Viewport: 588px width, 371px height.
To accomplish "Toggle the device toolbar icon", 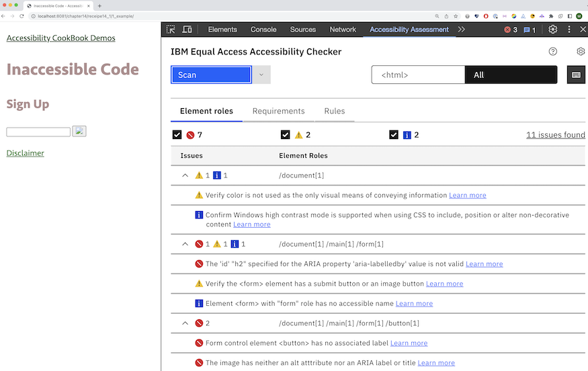I will pos(187,30).
